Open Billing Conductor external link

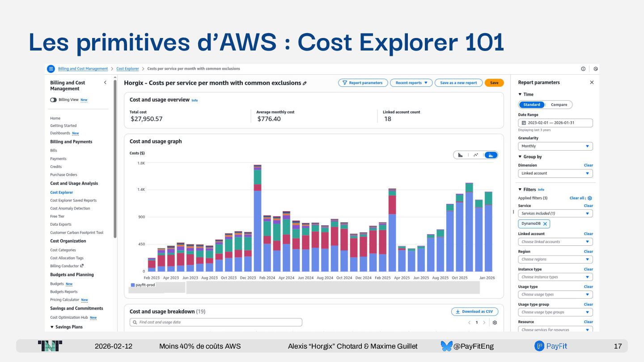click(67, 266)
